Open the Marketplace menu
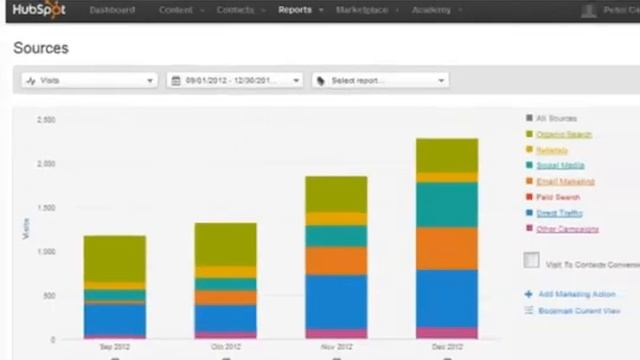This screenshot has height=360, width=640. (362, 10)
